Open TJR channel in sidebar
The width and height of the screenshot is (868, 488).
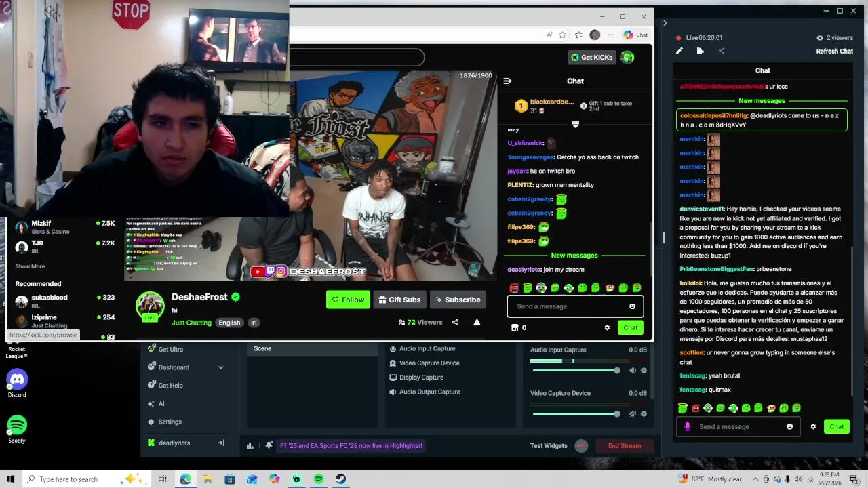coord(64,247)
